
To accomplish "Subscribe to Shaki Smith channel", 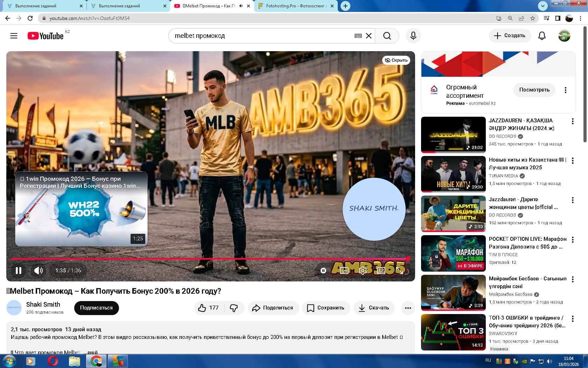I will [x=96, y=308].
